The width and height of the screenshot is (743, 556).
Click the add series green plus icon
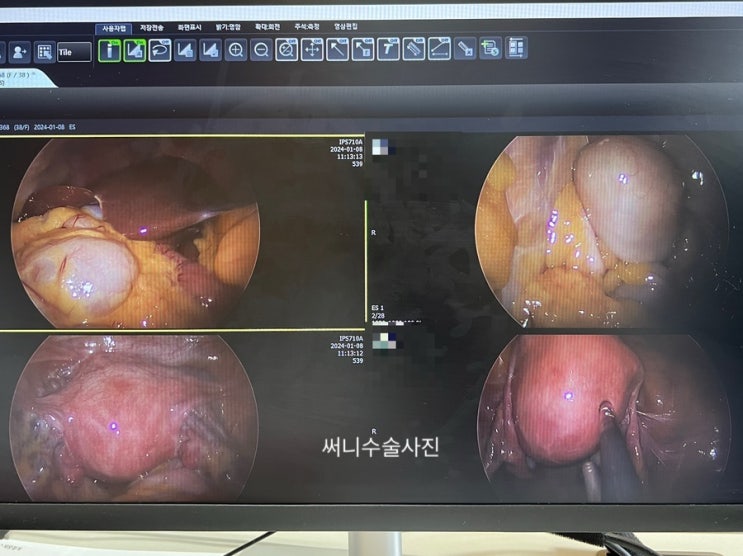[490, 48]
